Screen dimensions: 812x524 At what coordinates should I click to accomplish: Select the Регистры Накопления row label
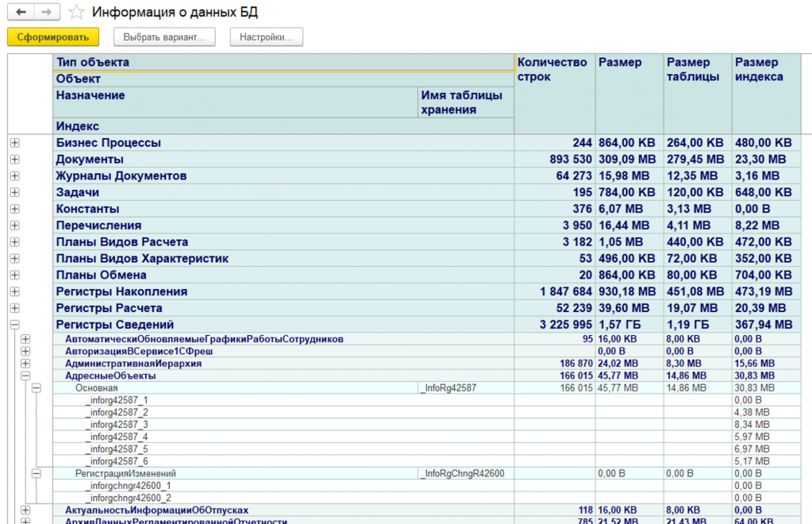pos(121,292)
